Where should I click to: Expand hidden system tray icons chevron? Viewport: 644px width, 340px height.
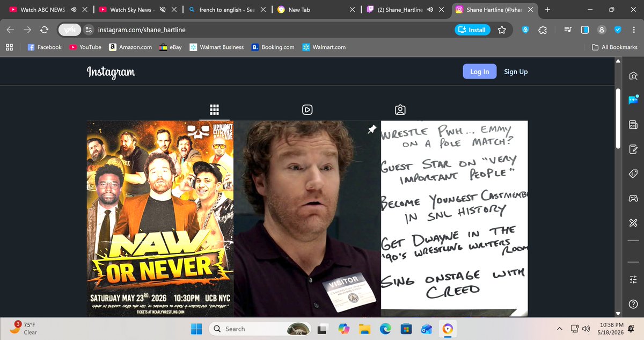tap(560, 329)
